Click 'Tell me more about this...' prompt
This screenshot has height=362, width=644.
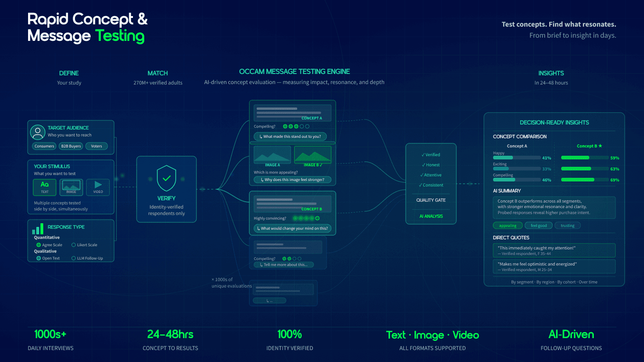click(284, 265)
